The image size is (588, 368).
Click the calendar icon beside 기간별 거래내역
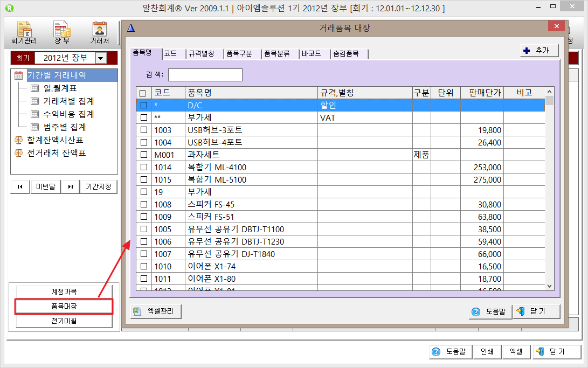[x=18, y=75]
